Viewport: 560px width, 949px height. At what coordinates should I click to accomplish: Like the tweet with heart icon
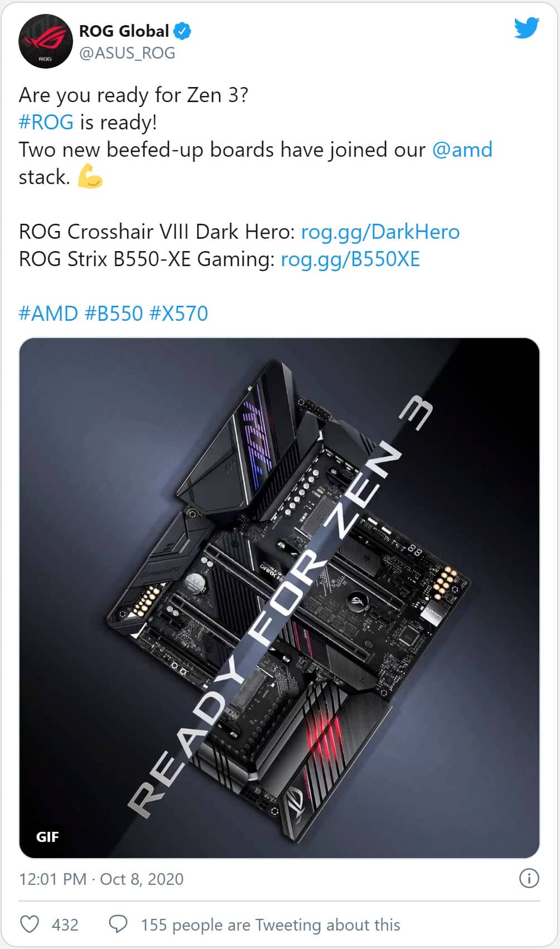tap(30, 924)
